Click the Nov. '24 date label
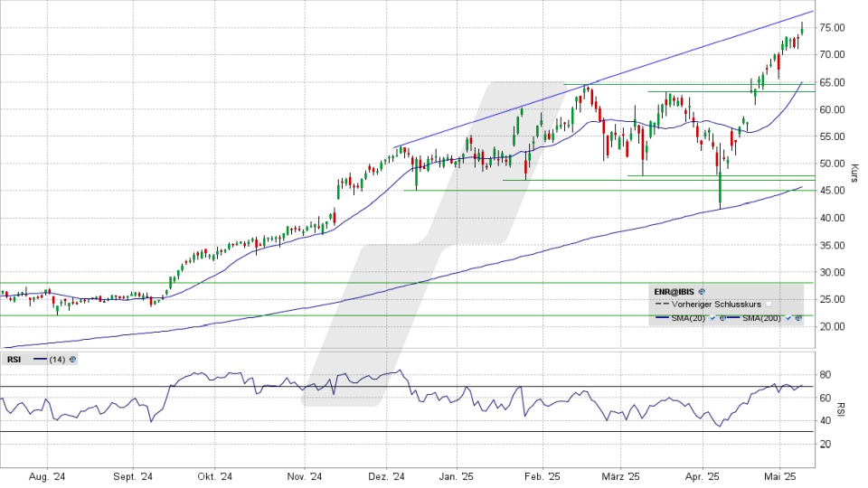The width and height of the screenshot is (868, 488). 305,477
